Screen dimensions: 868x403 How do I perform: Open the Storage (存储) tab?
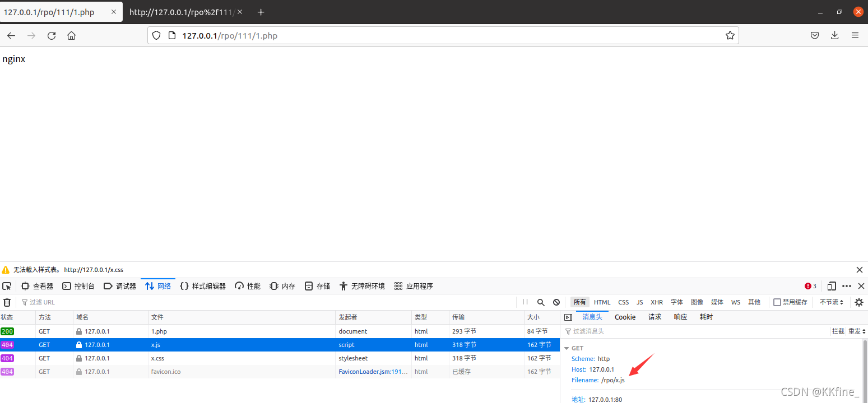(317, 286)
